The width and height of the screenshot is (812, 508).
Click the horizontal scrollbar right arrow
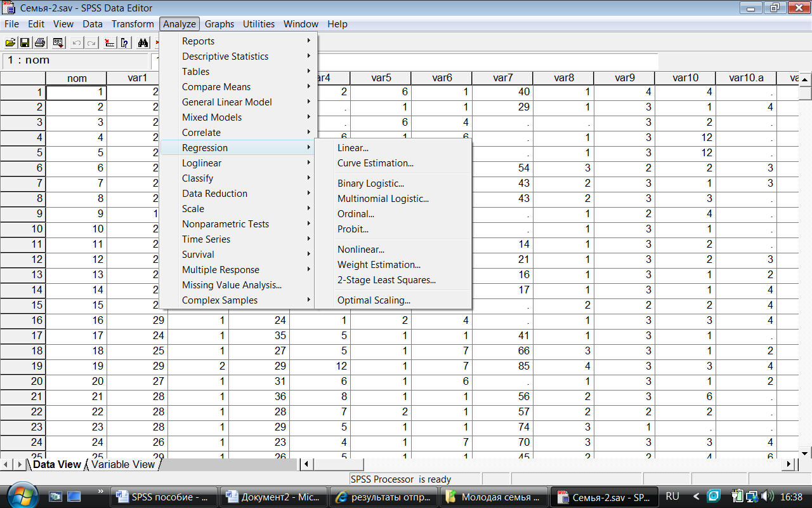[x=790, y=464]
